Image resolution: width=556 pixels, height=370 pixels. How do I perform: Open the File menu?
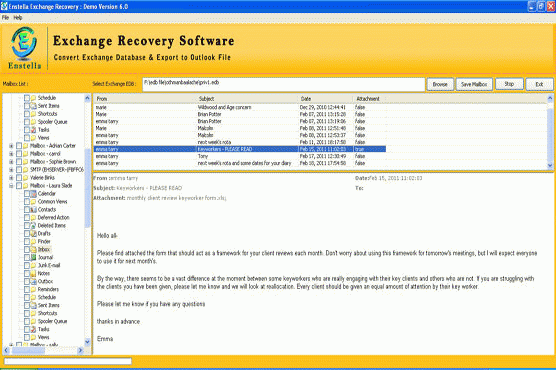tap(5, 17)
